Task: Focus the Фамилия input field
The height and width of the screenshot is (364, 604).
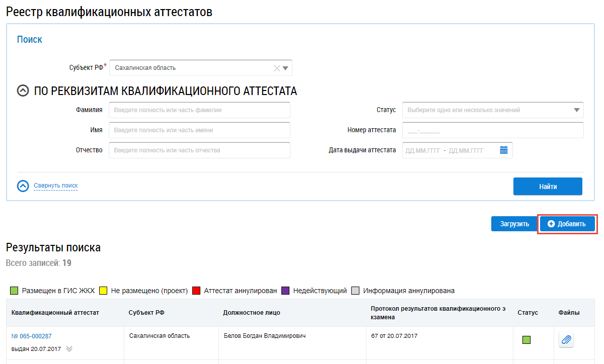Action: pos(199,110)
